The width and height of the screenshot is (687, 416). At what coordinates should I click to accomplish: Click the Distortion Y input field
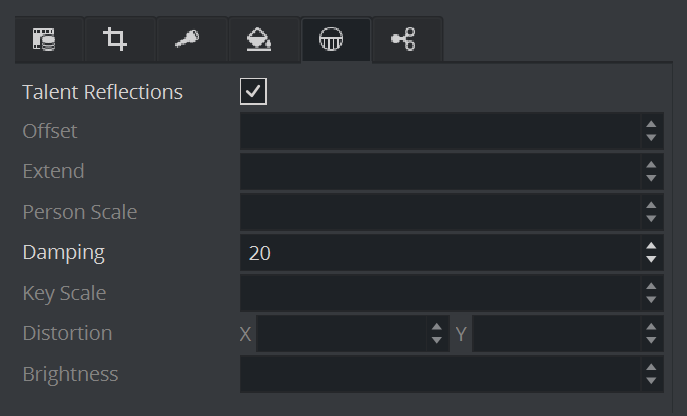pos(556,334)
